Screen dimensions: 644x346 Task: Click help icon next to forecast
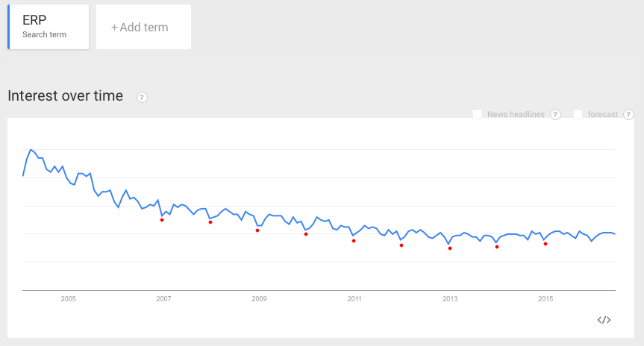coord(628,114)
